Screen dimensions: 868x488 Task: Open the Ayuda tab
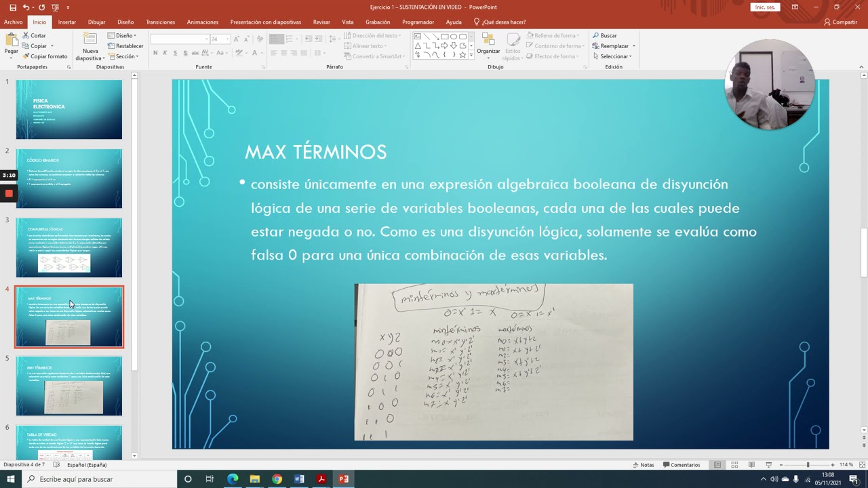[454, 22]
